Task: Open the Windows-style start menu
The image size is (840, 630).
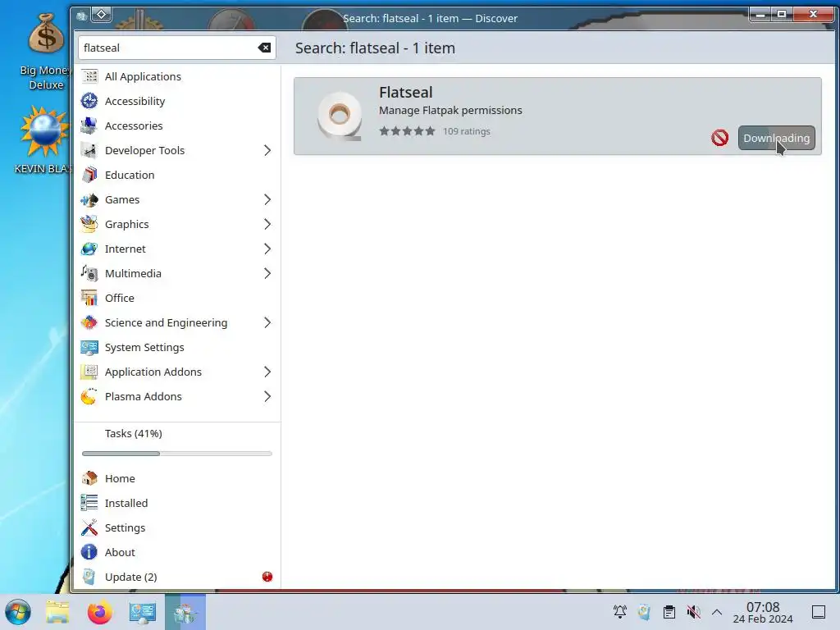Action: (x=18, y=612)
